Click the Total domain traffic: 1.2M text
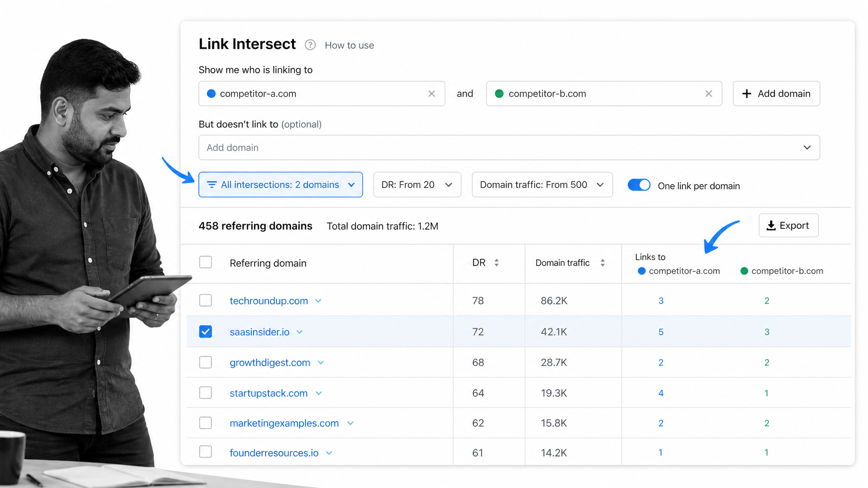The image size is (868, 488). coord(382,226)
